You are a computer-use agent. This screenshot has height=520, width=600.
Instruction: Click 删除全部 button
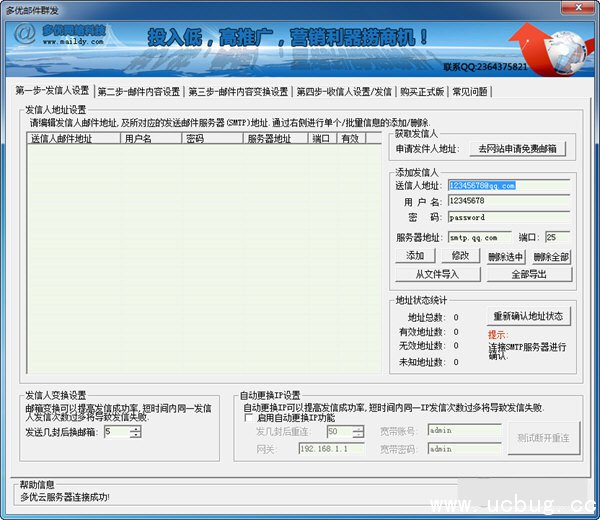coord(551,256)
